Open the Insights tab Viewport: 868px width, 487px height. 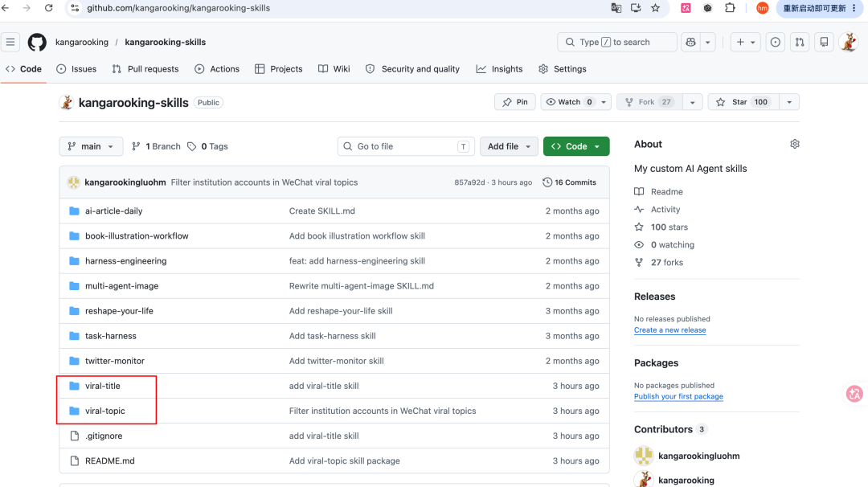pyautogui.click(x=499, y=68)
